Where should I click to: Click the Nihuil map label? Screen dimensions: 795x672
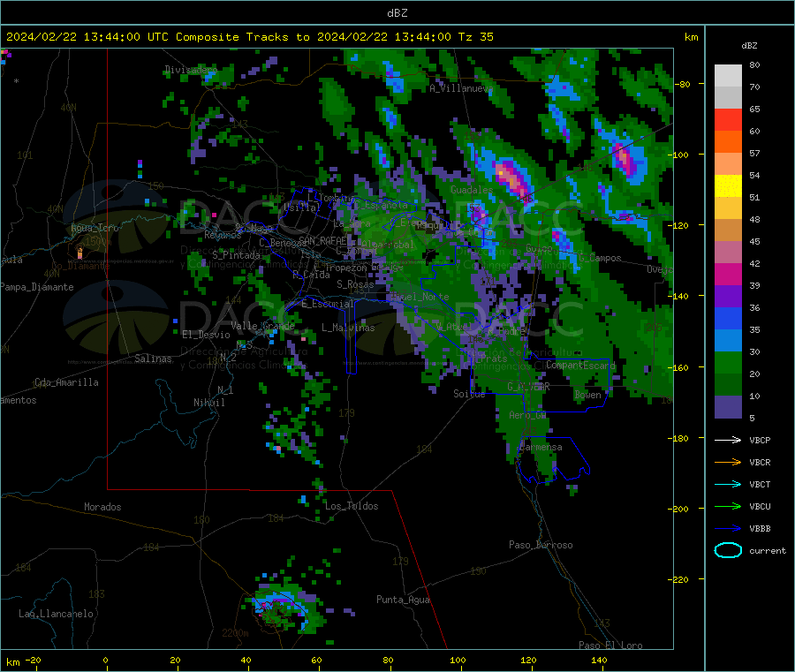pos(208,403)
